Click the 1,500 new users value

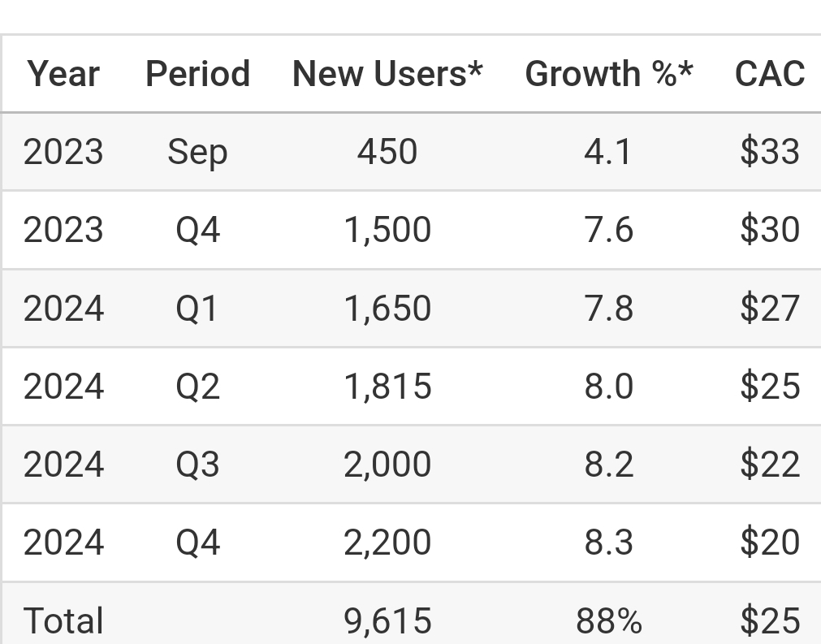tap(387, 230)
